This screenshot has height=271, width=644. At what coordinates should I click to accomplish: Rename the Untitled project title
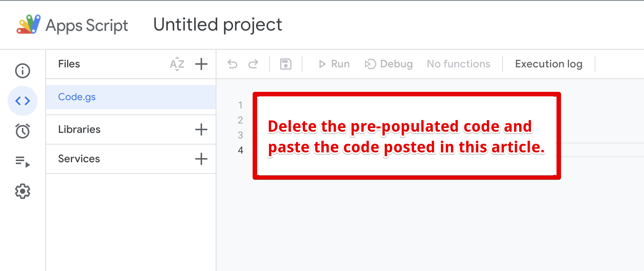217,24
